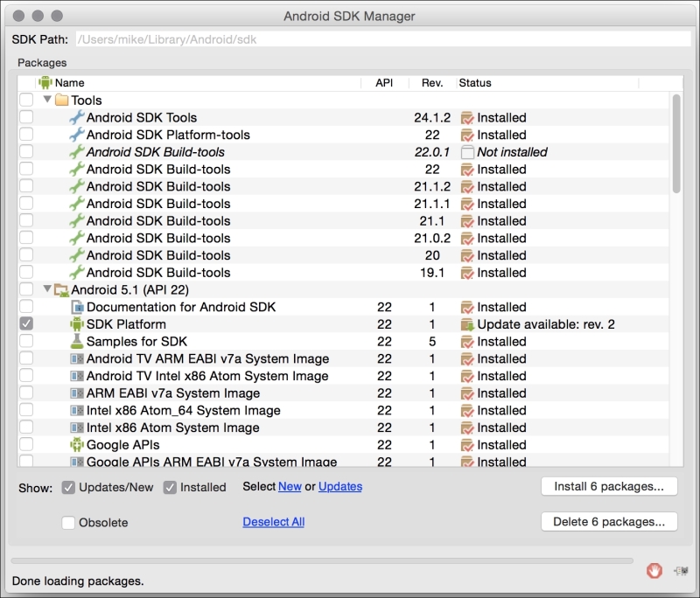The height and width of the screenshot is (598, 700).
Task: Click the Android icon in Name column header
Action: [x=45, y=82]
